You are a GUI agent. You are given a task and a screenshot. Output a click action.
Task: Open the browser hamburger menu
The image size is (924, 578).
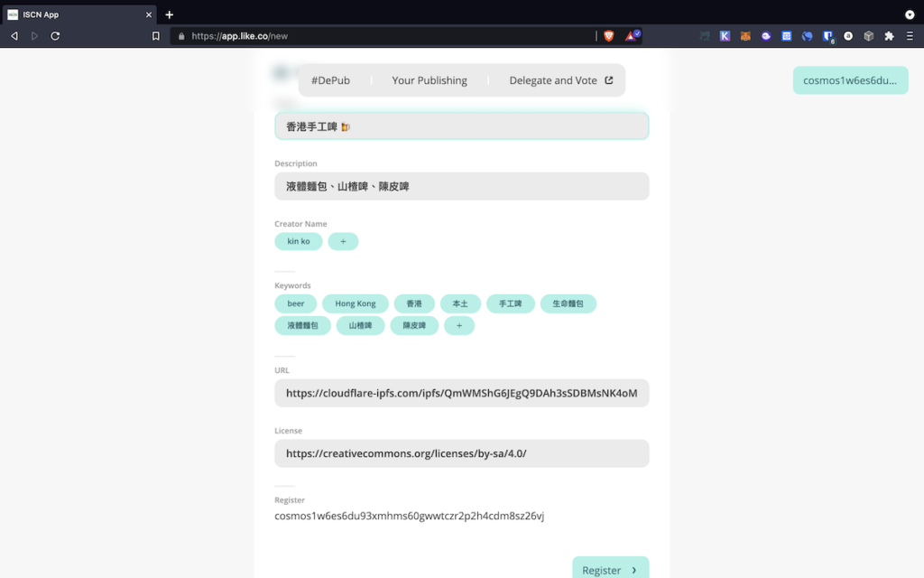pyautogui.click(x=910, y=35)
